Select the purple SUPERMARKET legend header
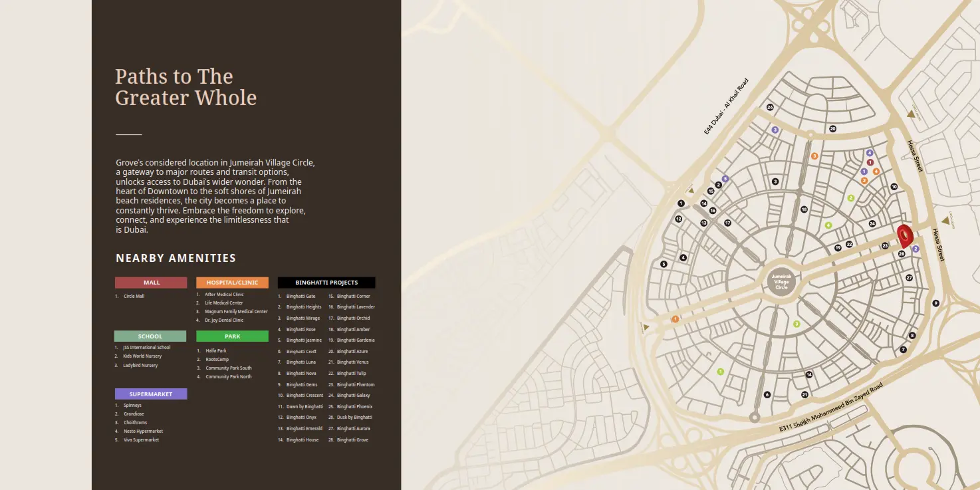980x490 pixels. [151, 394]
